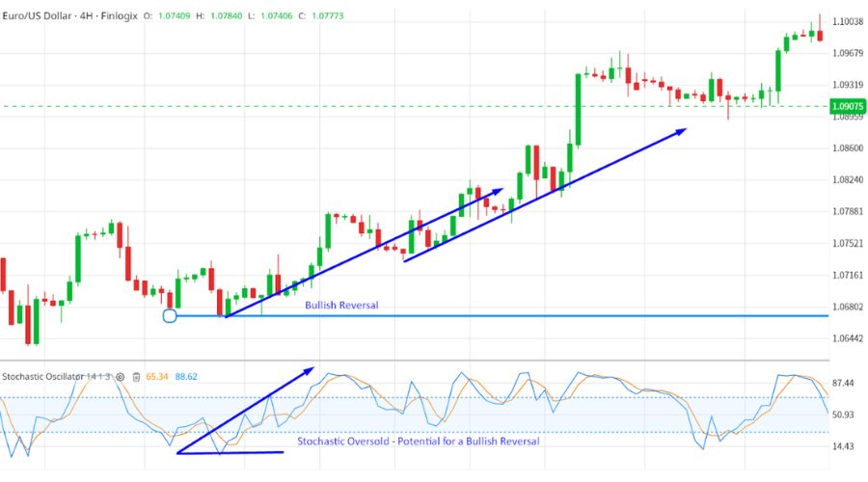Click the 50.93 level on oscillator axis
The image size is (868, 482).
[844, 415]
